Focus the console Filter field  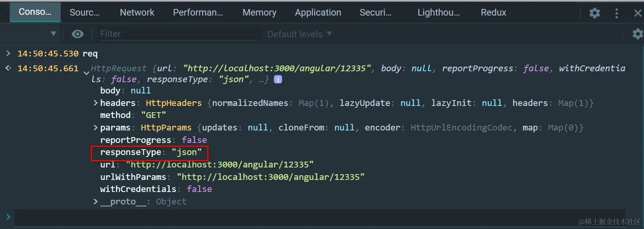[178, 34]
